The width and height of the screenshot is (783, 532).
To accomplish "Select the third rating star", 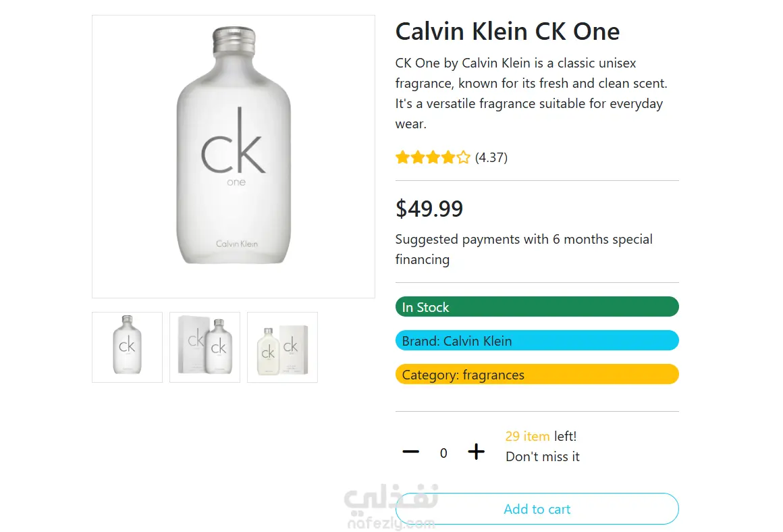I will click(433, 158).
